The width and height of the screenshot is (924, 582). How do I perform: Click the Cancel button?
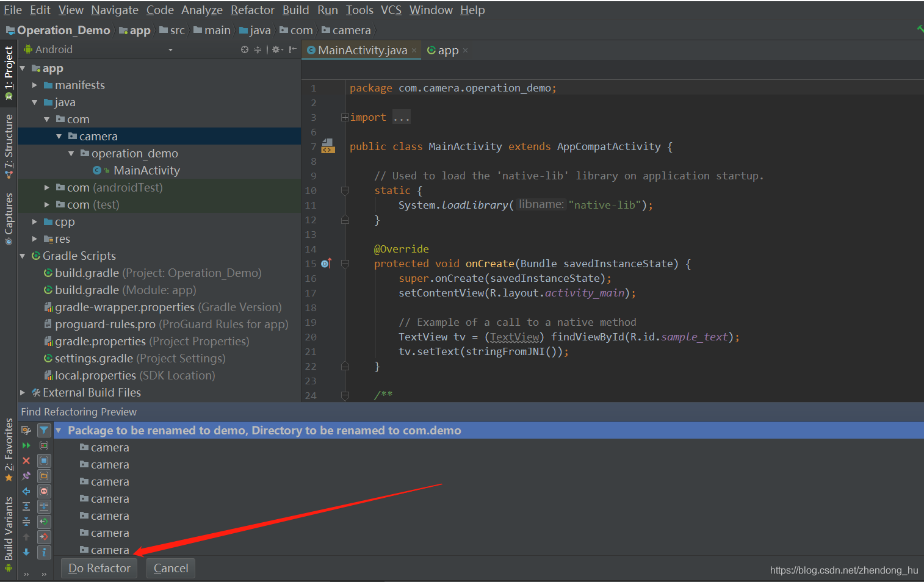click(x=171, y=569)
